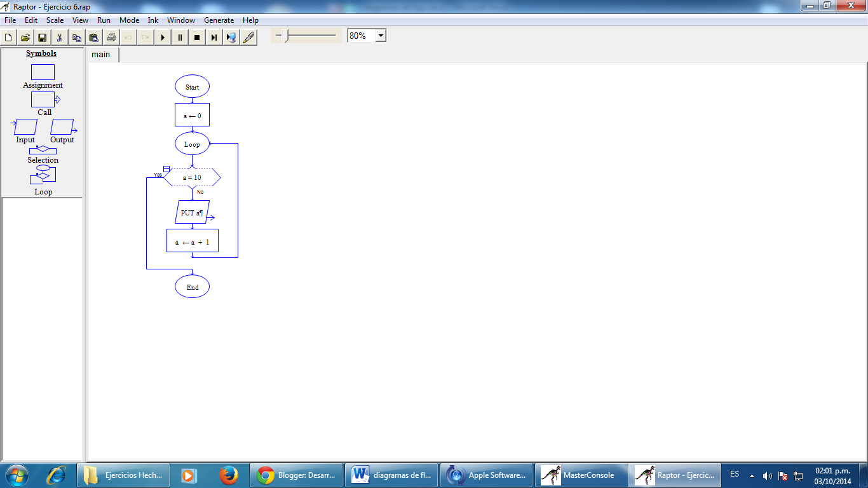Expand hidden system tray icons arrow
The height and width of the screenshot is (488, 868).
click(752, 475)
